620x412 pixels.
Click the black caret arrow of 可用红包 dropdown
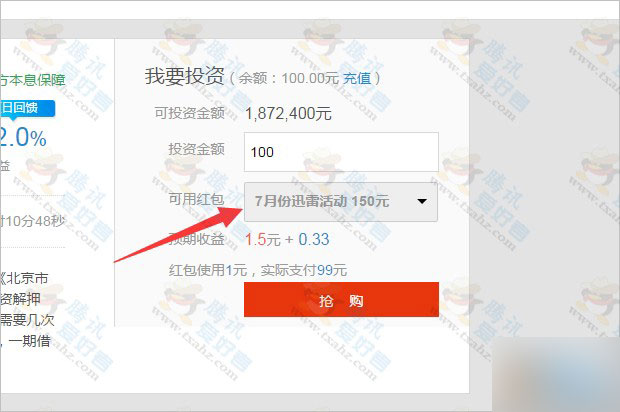coord(422,201)
